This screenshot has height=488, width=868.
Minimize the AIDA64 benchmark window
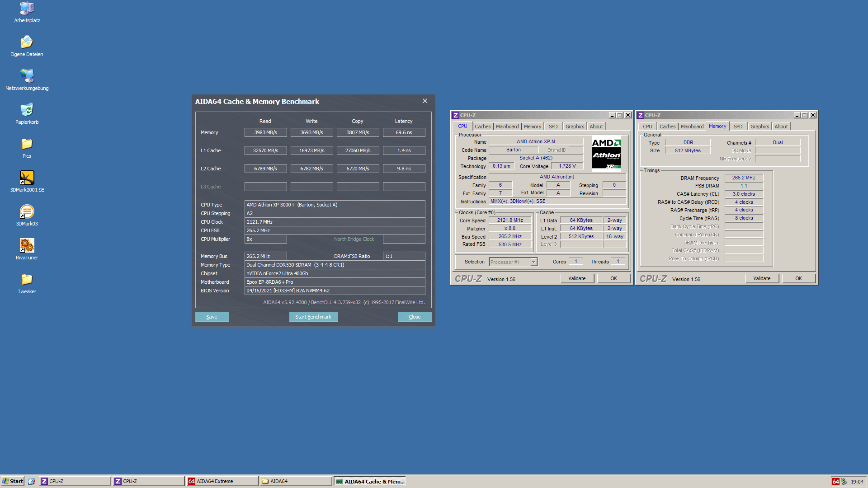tap(404, 101)
